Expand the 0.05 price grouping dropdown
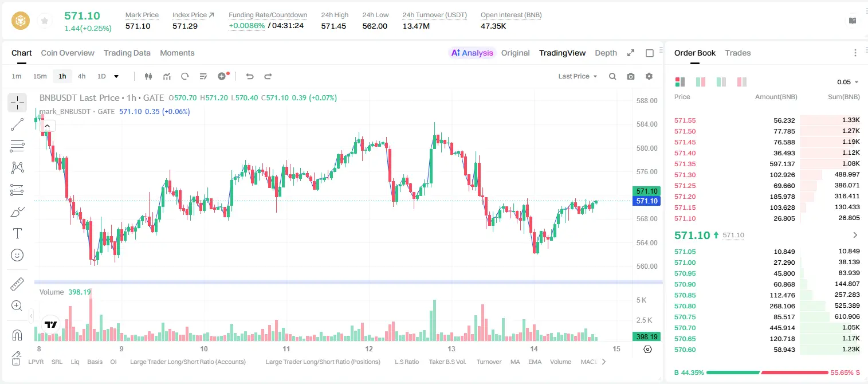Image resolution: width=868 pixels, height=384 pixels. pyautogui.click(x=848, y=82)
